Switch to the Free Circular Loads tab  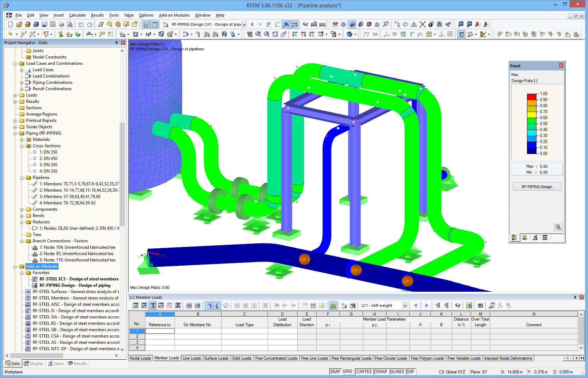pos(391,358)
